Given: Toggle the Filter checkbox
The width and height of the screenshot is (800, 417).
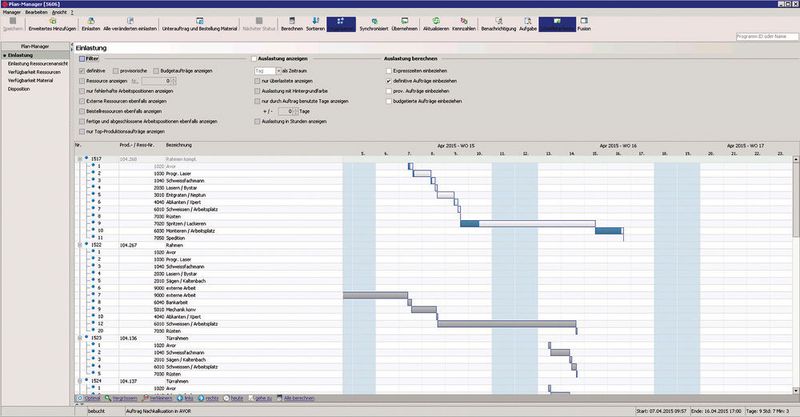Looking at the screenshot, I should [x=82, y=59].
